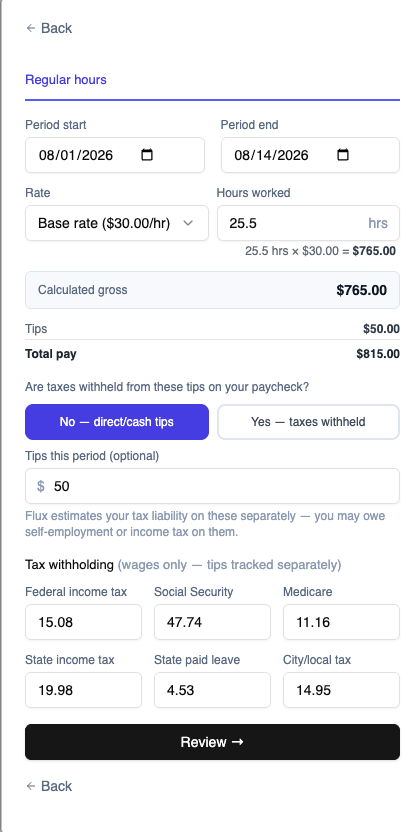Edit the Medicare amount field
The image size is (419, 832).
coord(341,622)
